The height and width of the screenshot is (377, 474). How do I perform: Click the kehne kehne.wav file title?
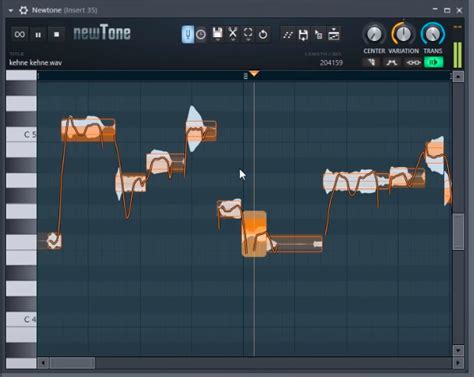pos(35,63)
